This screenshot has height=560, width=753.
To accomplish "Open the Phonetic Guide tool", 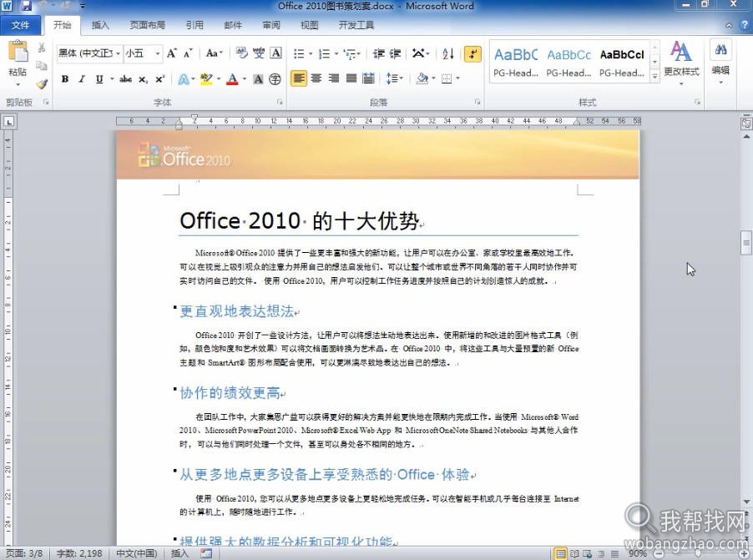I will tap(259, 53).
